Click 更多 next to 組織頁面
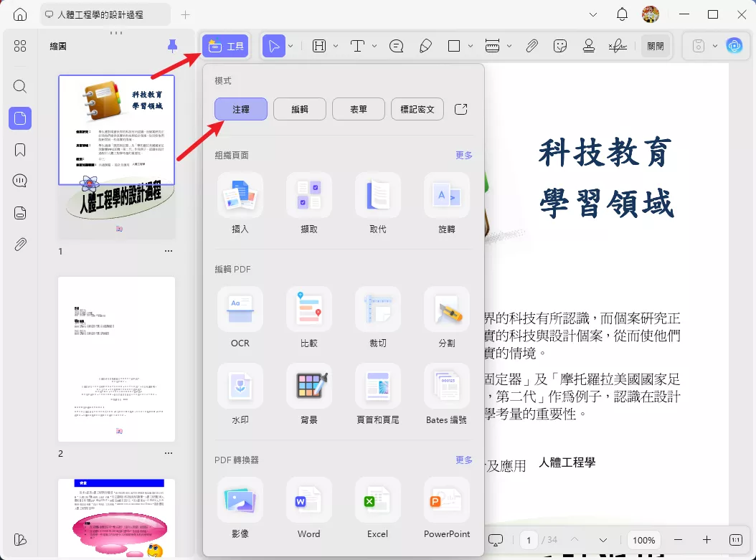The image size is (756, 560). coord(463,155)
